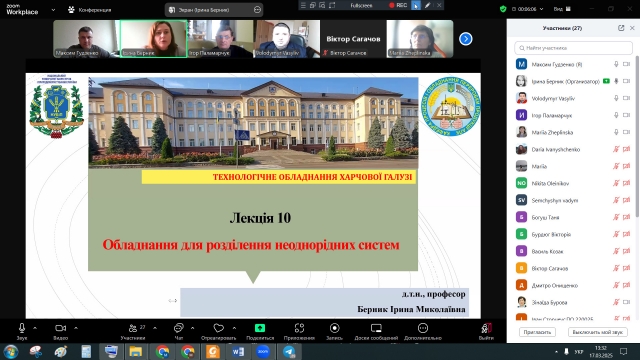
Task: Expand audio options arrow next to Звук
Action: click(35, 328)
